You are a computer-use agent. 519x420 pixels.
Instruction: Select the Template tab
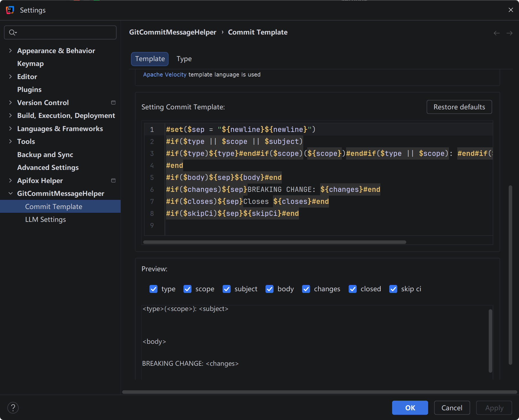point(150,59)
